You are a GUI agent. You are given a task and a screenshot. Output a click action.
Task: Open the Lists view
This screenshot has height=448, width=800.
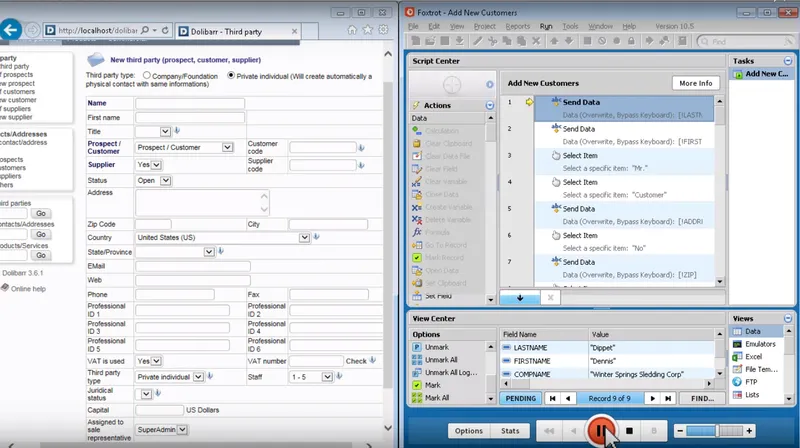pyautogui.click(x=752, y=395)
